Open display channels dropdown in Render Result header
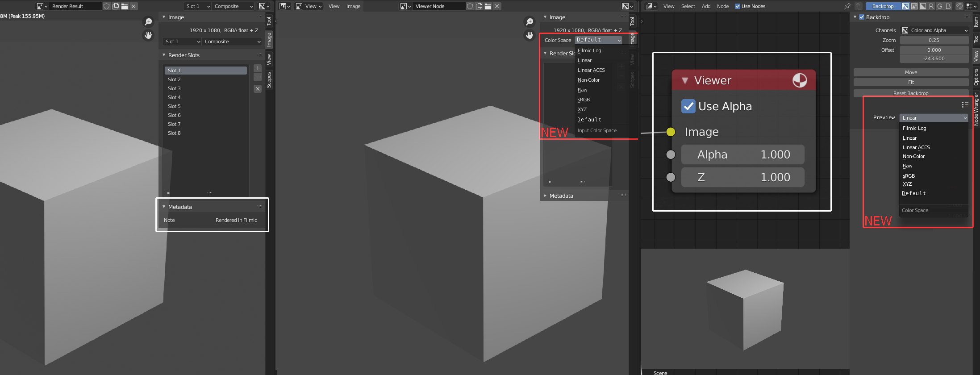This screenshot has height=375, width=980. (265, 6)
